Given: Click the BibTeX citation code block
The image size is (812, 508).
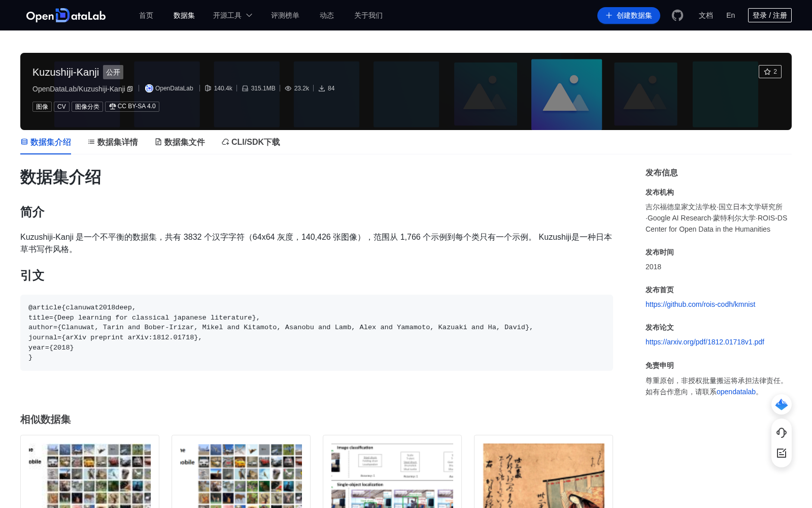Looking at the screenshot, I should coord(317,333).
